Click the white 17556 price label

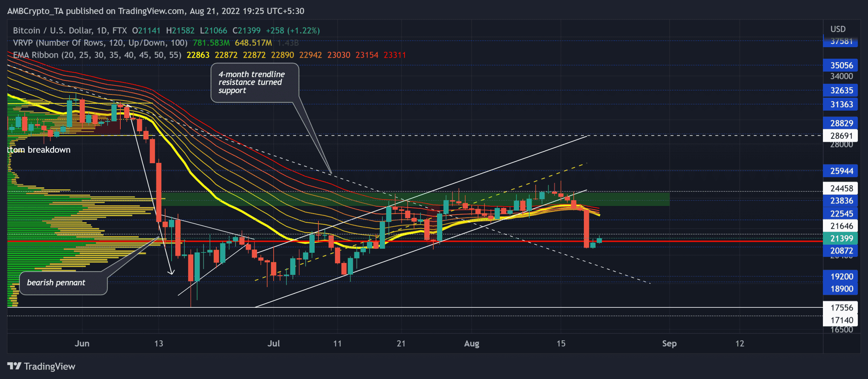click(841, 308)
